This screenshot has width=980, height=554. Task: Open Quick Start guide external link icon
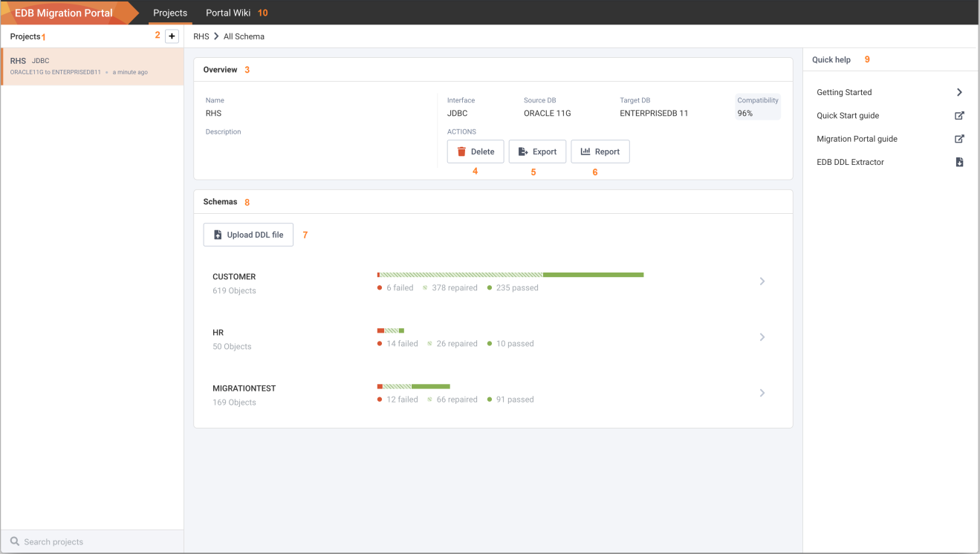tap(959, 115)
